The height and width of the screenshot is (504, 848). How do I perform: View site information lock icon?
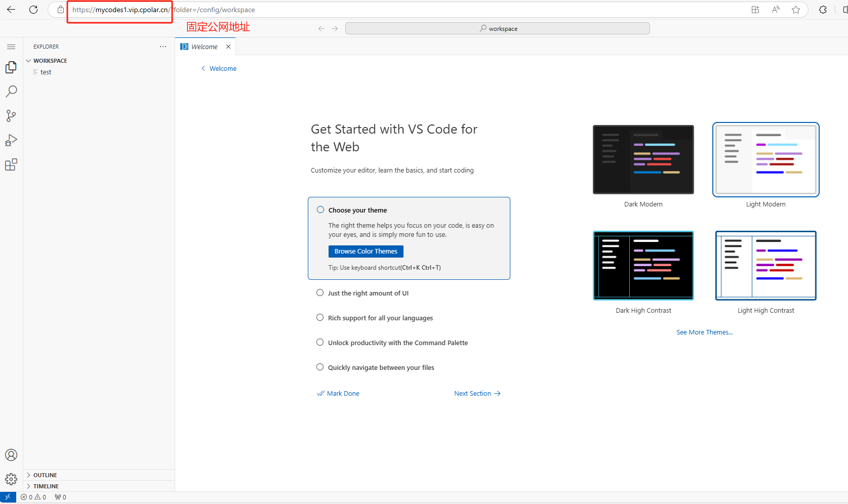click(x=61, y=10)
